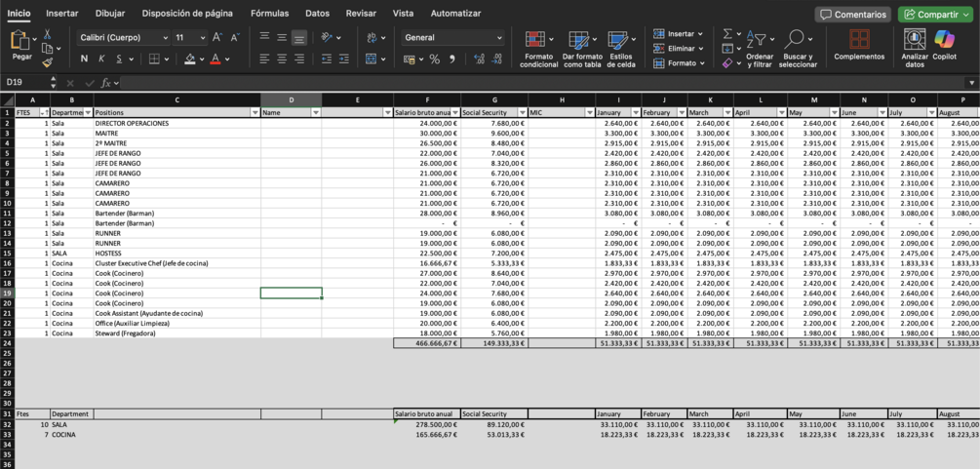Open the Departmen column filter dropdown
The image size is (980, 469).
click(x=88, y=112)
